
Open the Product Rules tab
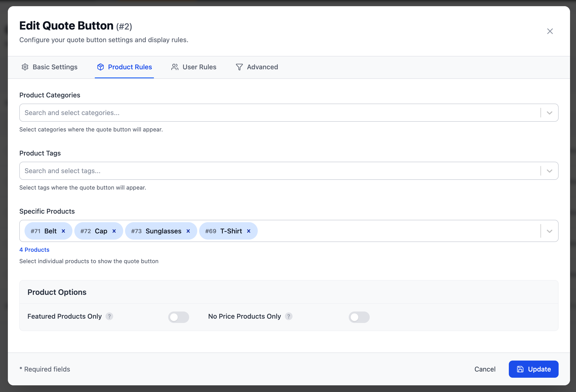click(124, 67)
